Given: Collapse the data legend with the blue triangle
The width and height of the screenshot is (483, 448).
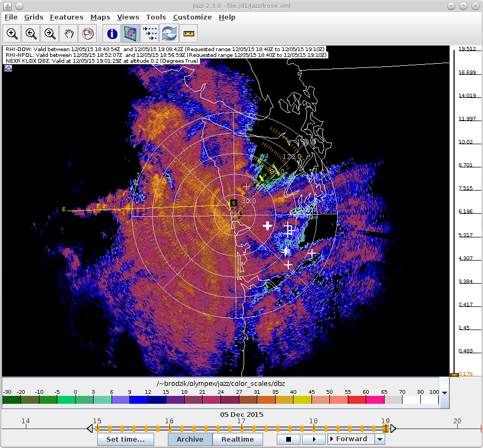Looking at the screenshot, I should coord(8,68).
